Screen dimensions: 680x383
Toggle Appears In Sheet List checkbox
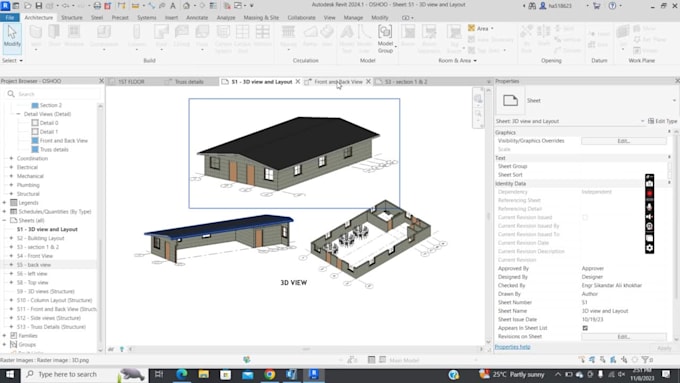click(x=585, y=328)
